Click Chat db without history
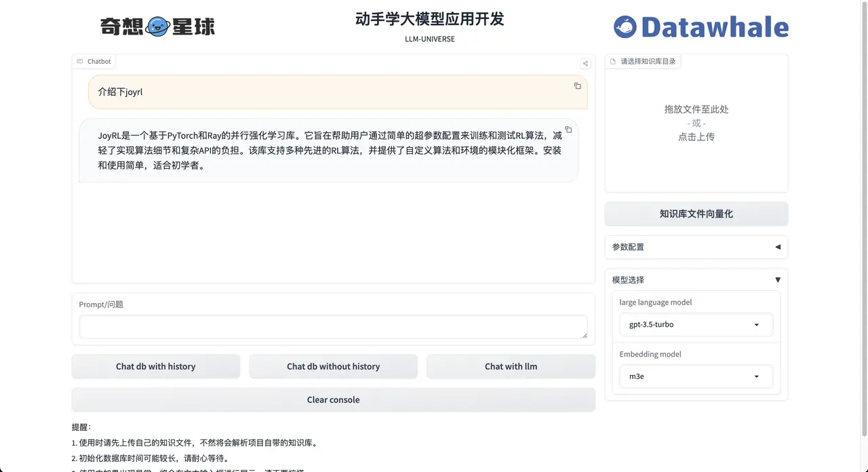Image resolution: width=868 pixels, height=472 pixels. click(x=333, y=366)
